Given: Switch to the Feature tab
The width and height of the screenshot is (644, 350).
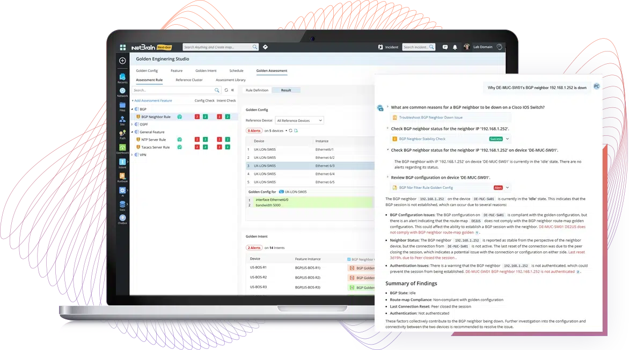Looking at the screenshot, I should [x=177, y=71].
